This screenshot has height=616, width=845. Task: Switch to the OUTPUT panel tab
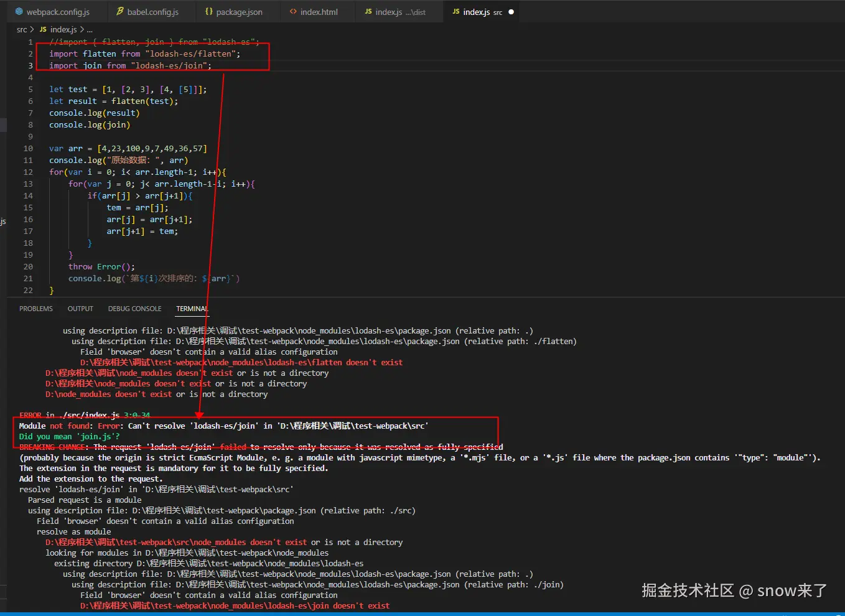coord(80,309)
